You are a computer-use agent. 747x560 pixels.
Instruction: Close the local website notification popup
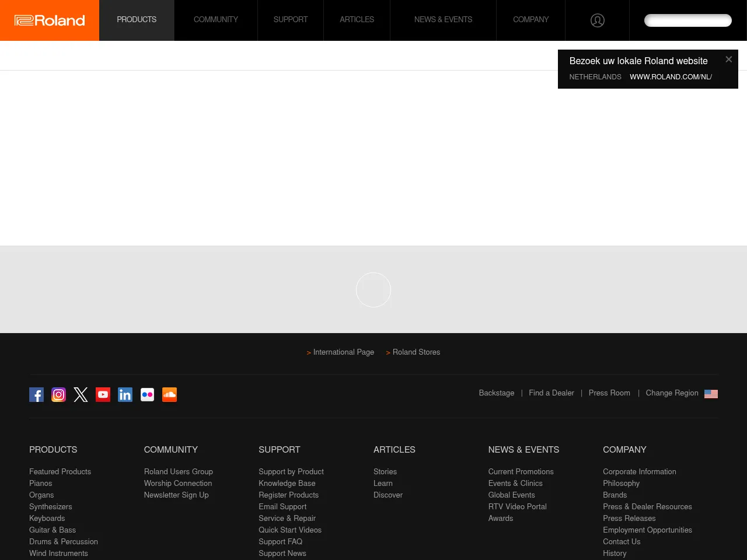coord(728,60)
